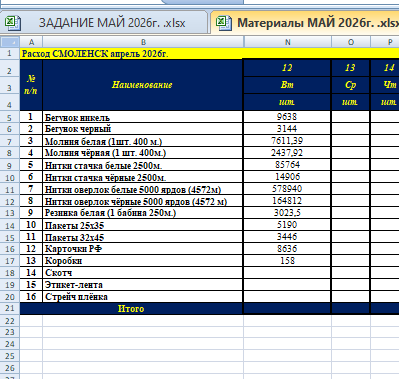Click the 'Итого' total row cell
This screenshot has width=399, height=379.
tap(131, 309)
